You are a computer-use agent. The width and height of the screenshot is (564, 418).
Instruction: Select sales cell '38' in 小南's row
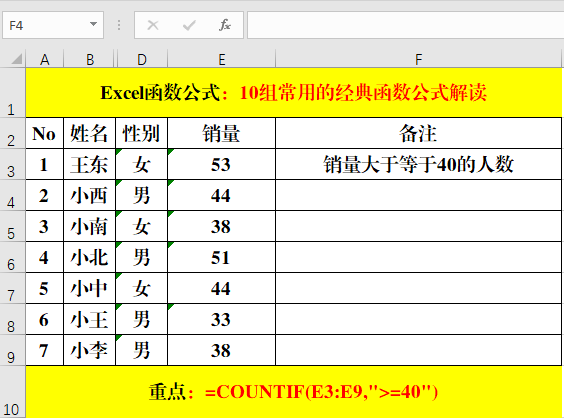point(222,226)
